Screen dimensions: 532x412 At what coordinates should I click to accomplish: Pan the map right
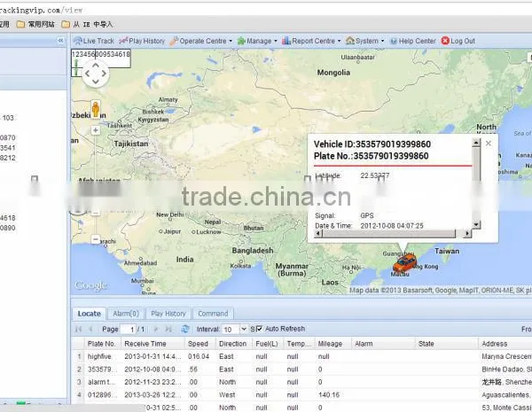click(x=104, y=74)
